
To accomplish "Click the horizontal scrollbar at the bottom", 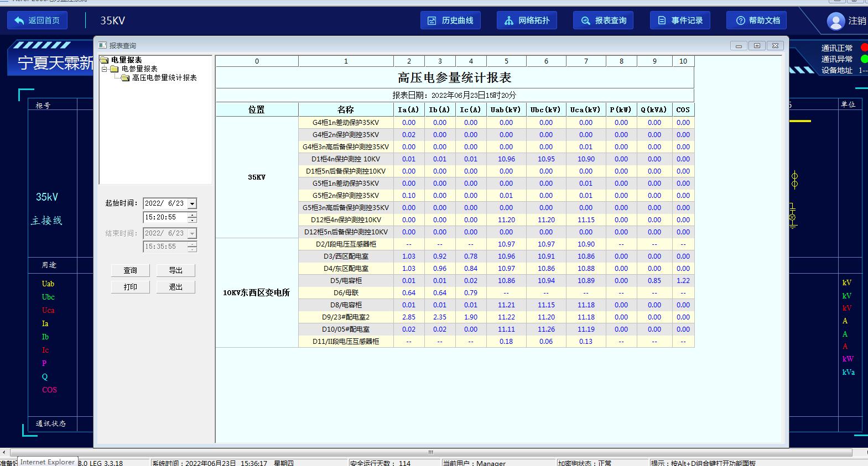I will click(430, 452).
